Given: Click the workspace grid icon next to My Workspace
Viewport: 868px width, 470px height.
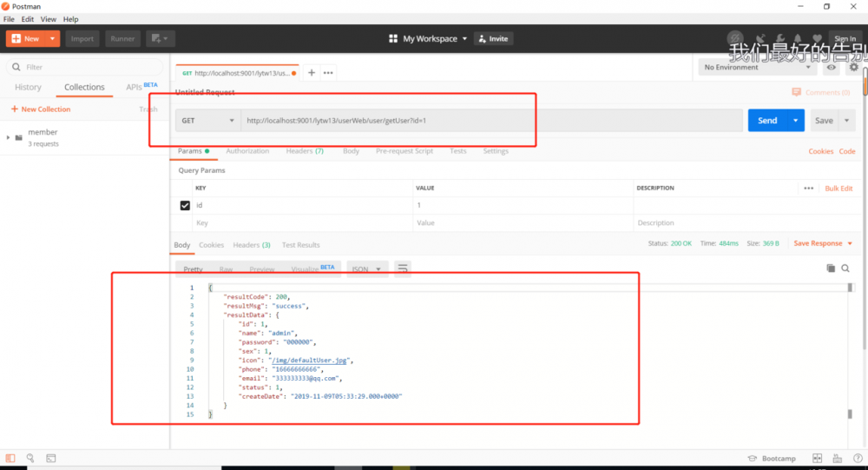Looking at the screenshot, I should pos(393,38).
